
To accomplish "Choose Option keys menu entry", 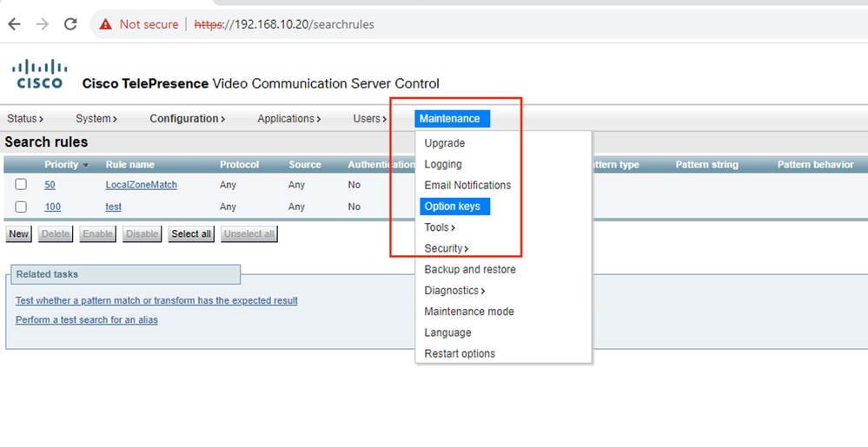I will coord(454,207).
